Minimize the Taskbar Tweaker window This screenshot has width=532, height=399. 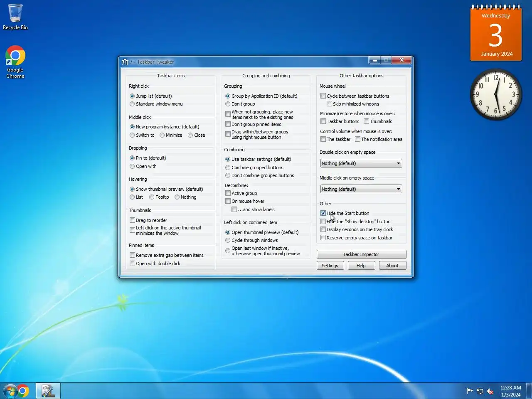(374, 60)
